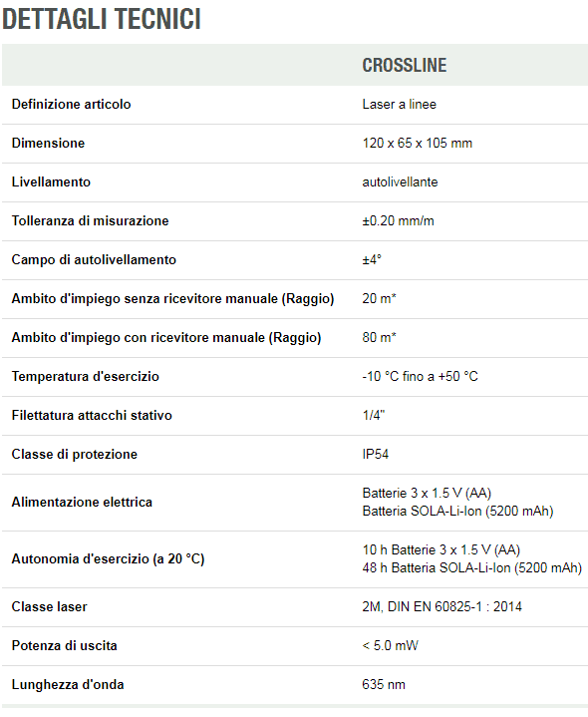
Task: Select the Temperatura d'esercizio label
Action: pos(86,376)
